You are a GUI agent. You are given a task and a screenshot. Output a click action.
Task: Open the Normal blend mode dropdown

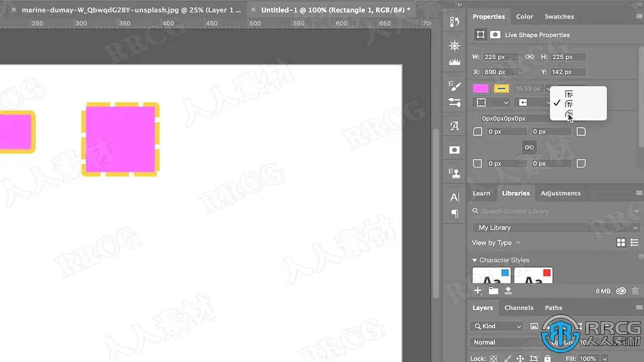pyautogui.click(x=506, y=342)
